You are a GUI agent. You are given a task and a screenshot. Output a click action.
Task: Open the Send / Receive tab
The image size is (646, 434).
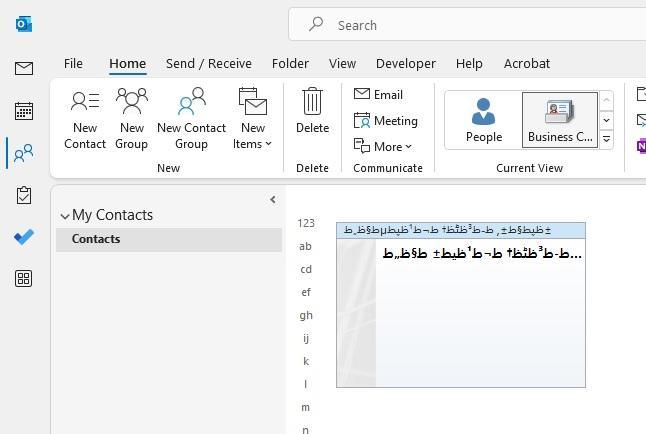click(x=209, y=63)
